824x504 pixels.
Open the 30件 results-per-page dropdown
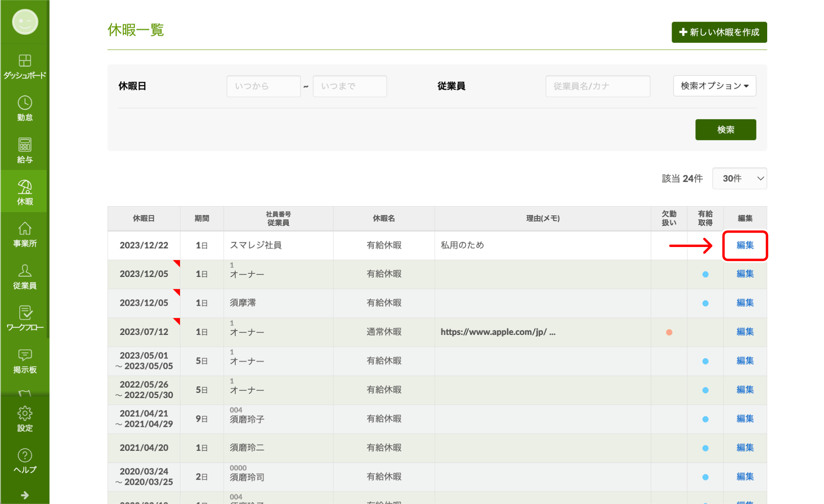pyautogui.click(x=739, y=178)
